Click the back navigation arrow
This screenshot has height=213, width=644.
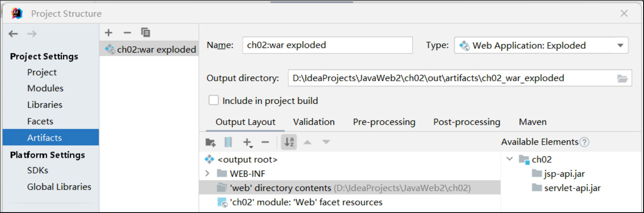click(13, 34)
